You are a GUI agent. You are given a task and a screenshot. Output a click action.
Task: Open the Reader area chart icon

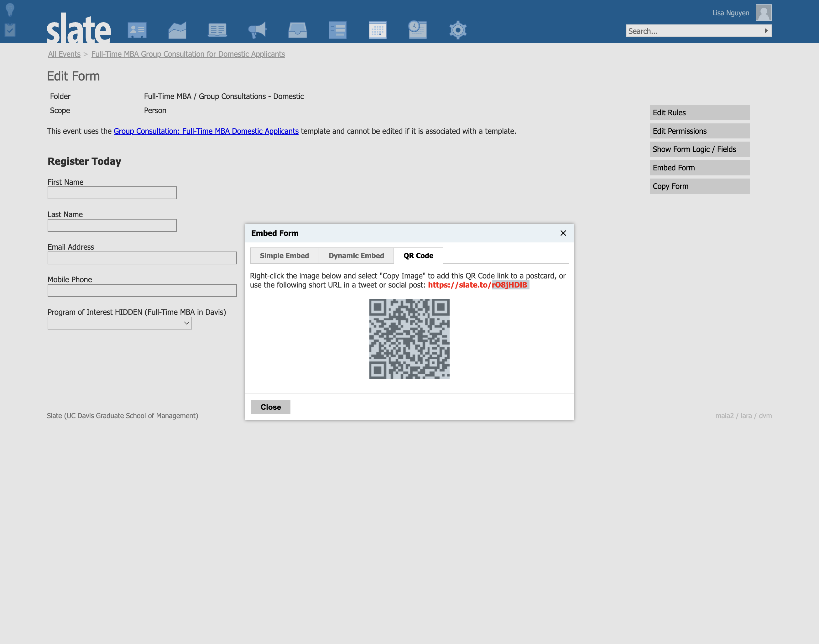pos(177,30)
